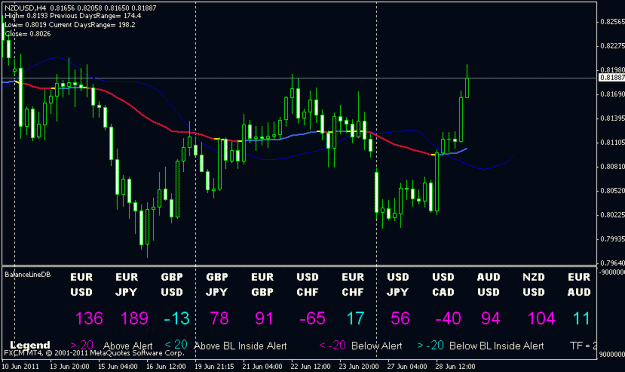The height and width of the screenshot is (372, 625).
Task: Click the 15 Jun 04:00 time label
Action: pyautogui.click(x=118, y=366)
